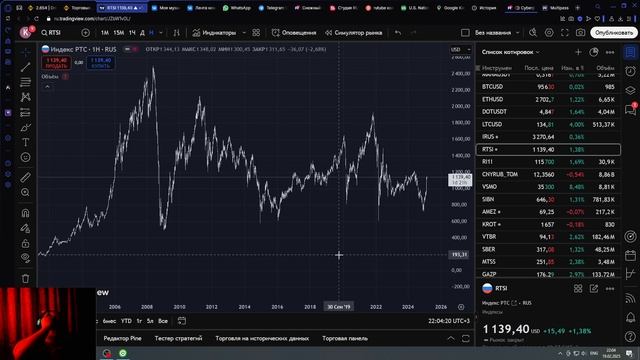Open the notifications bell sidebar icon
The width and height of the screenshot is (640, 360).
click(x=630, y=317)
